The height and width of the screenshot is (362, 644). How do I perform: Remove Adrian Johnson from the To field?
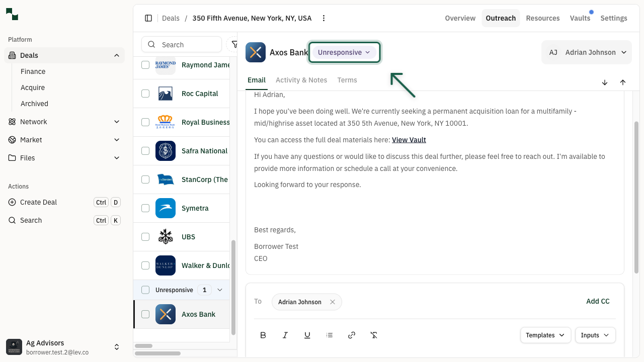(x=333, y=302)
